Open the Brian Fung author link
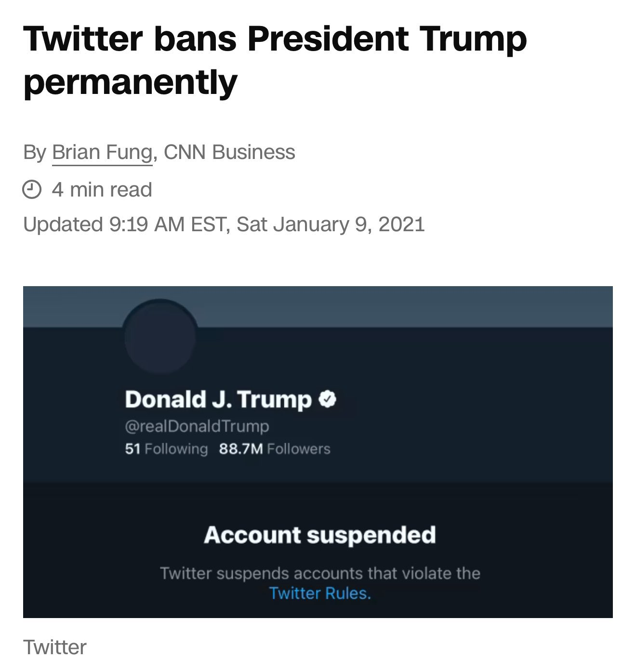The width and height of the screenshot is (636, 672). (x=102, y=152)
